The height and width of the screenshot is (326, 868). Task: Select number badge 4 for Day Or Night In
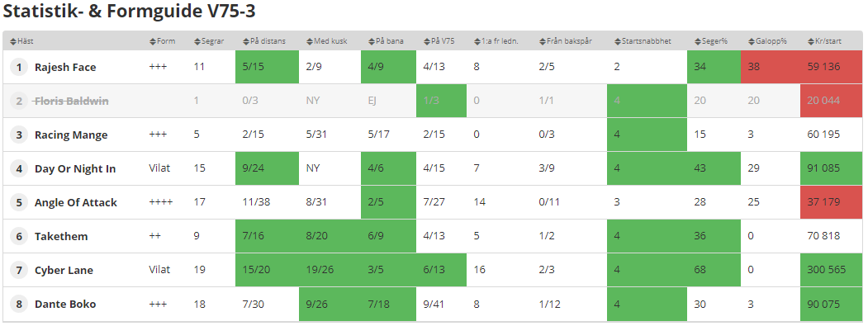[19, 169]
